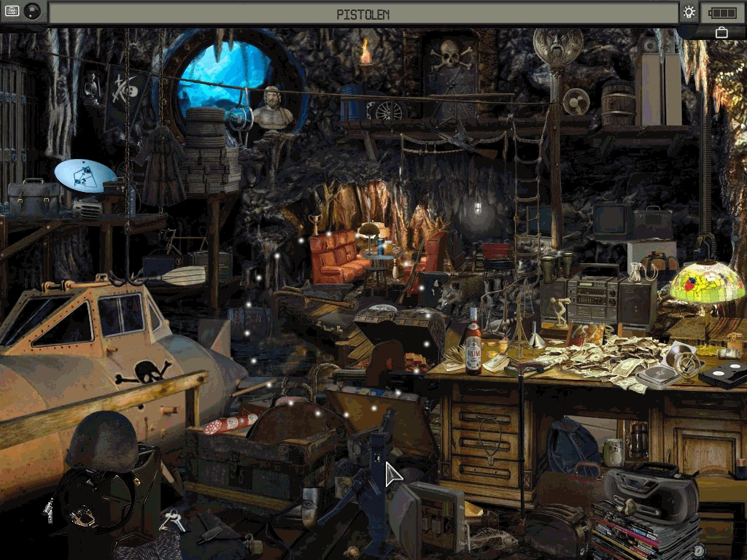This screenshot has height=560, width=747.
Task: Use the lightbulb hint icon
Action: (x=689, y=12)
